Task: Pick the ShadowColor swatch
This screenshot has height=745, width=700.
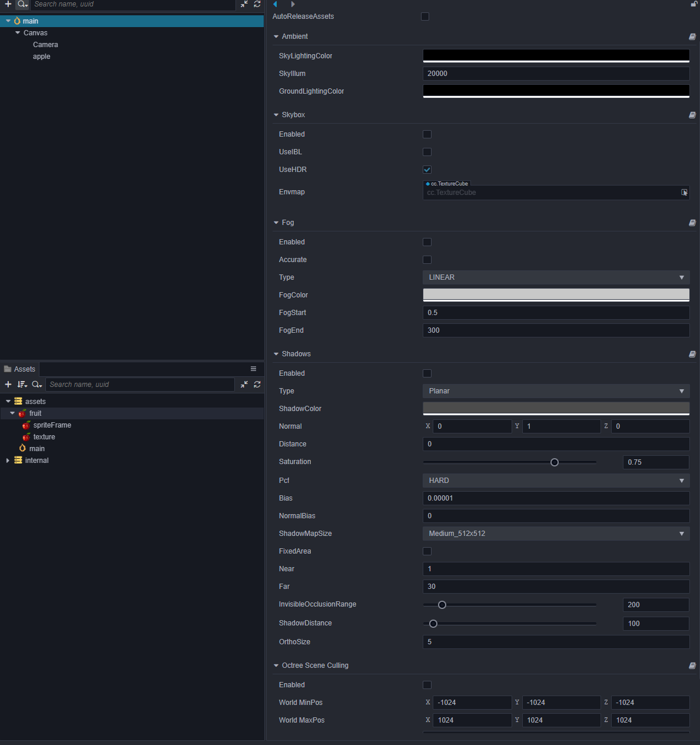Action: coord(556,409)
